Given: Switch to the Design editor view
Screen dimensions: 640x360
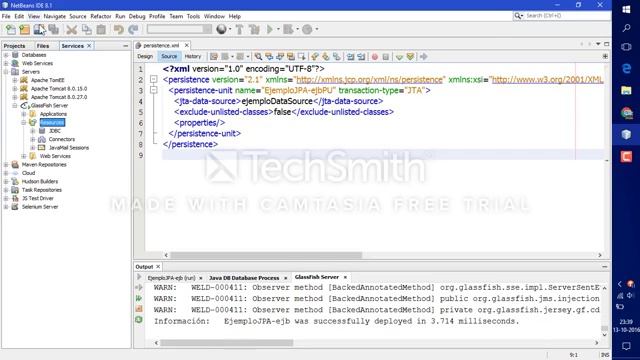Looking at the screenshot, I should pyautogui.click(x=145, y=56).
